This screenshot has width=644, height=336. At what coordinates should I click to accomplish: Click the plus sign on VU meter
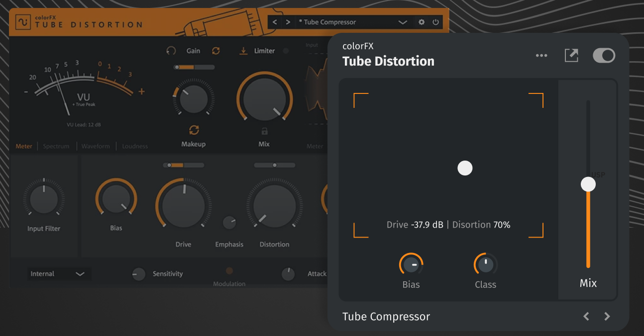(x=141, y=91)
